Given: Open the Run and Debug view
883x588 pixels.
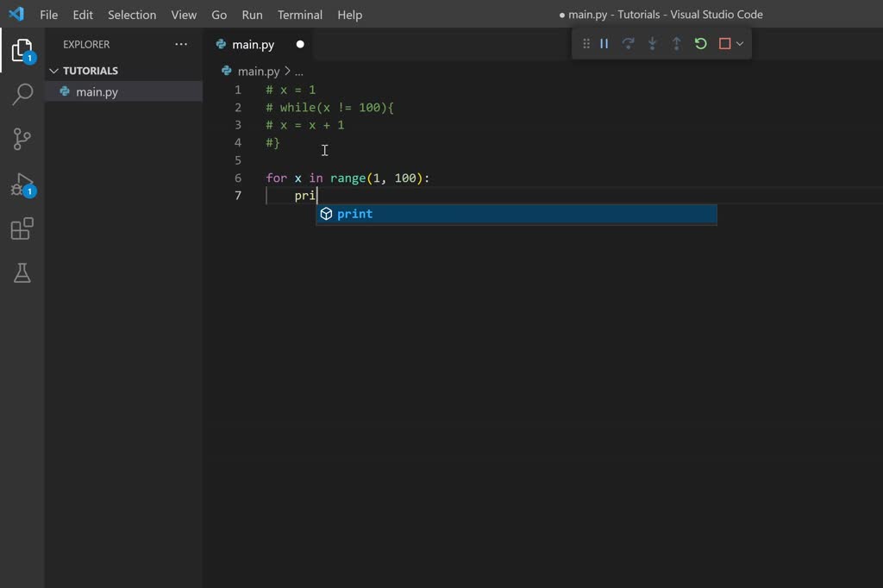Looking at the screenshot, I should coord(22,185).
